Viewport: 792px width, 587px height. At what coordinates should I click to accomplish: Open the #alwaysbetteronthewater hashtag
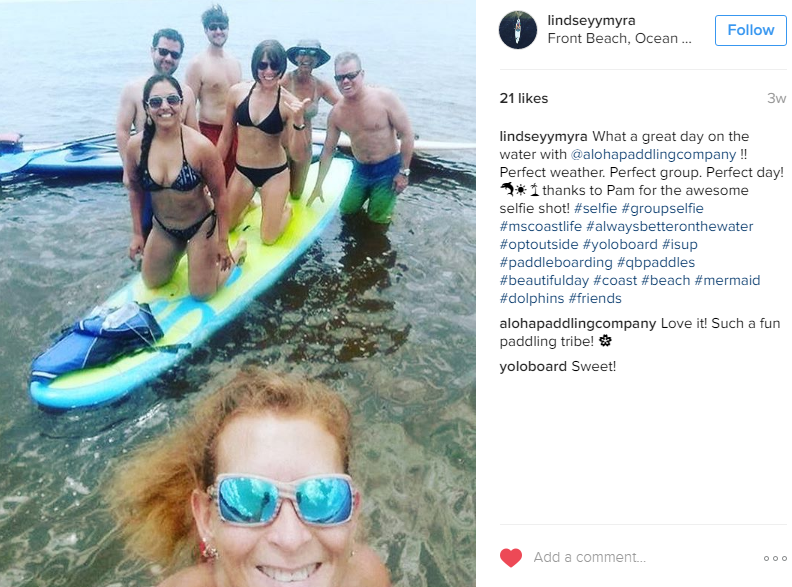[x=670, y=226]
